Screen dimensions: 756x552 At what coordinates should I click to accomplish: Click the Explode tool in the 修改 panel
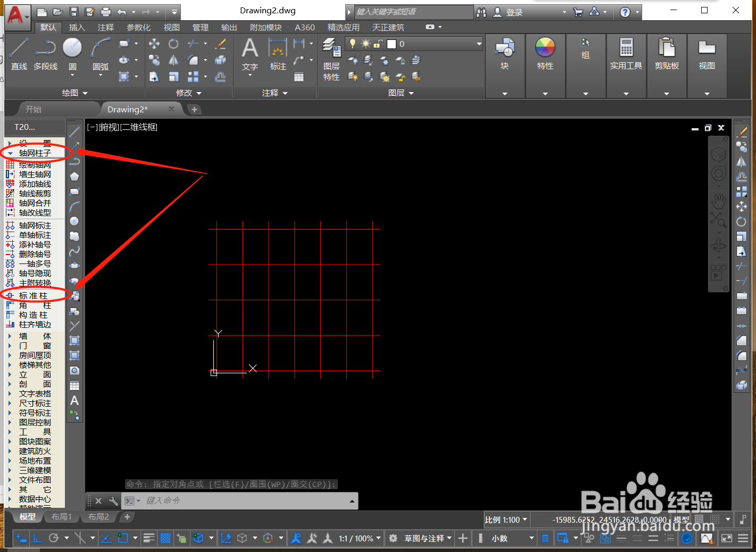(220, 60)
